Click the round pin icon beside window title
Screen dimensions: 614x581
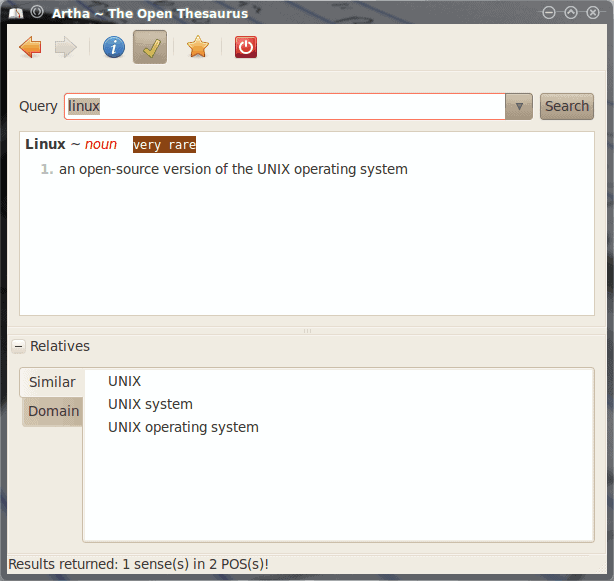coord(37,13)
